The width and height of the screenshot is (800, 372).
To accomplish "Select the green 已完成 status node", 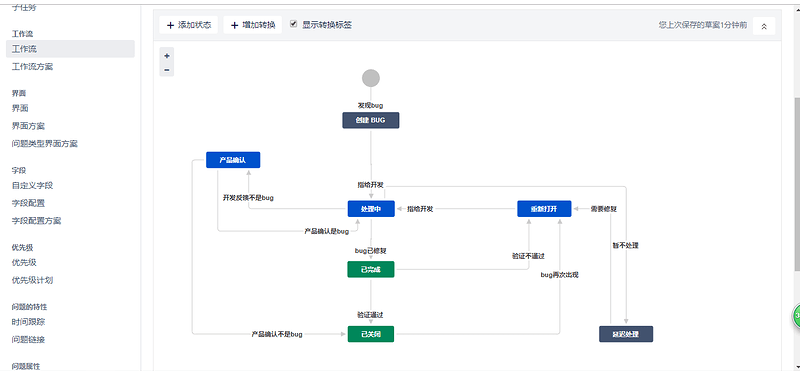I will 371,269.
